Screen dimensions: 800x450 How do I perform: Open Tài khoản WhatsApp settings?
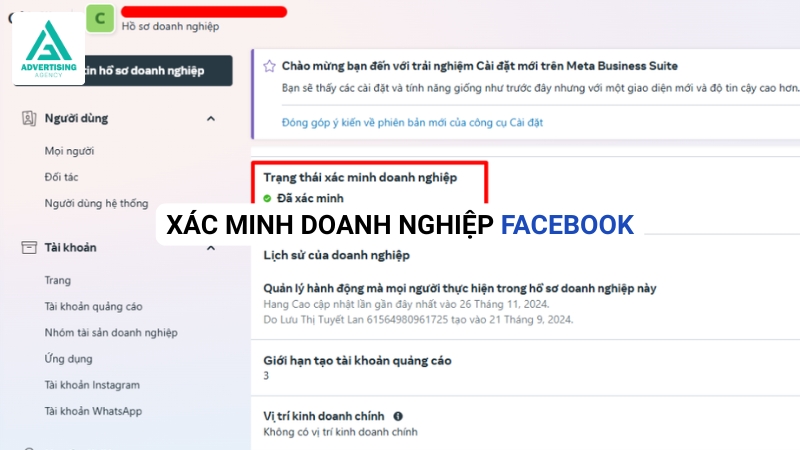click(x=93, y=411)
